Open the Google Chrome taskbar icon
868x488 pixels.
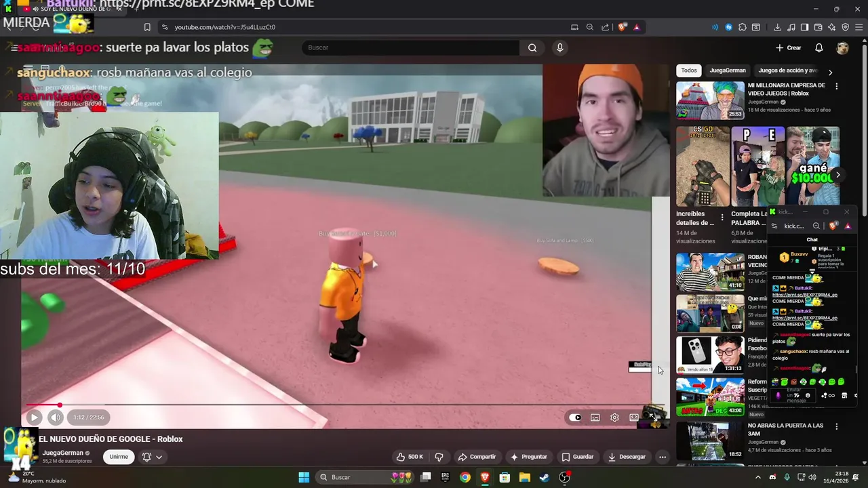click(465, 477)
